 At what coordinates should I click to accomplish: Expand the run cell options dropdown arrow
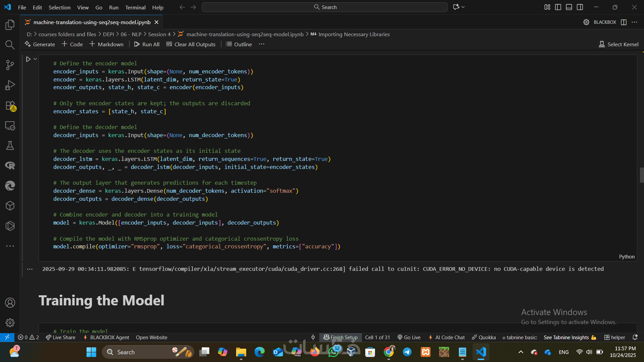[x=35, y=59]
